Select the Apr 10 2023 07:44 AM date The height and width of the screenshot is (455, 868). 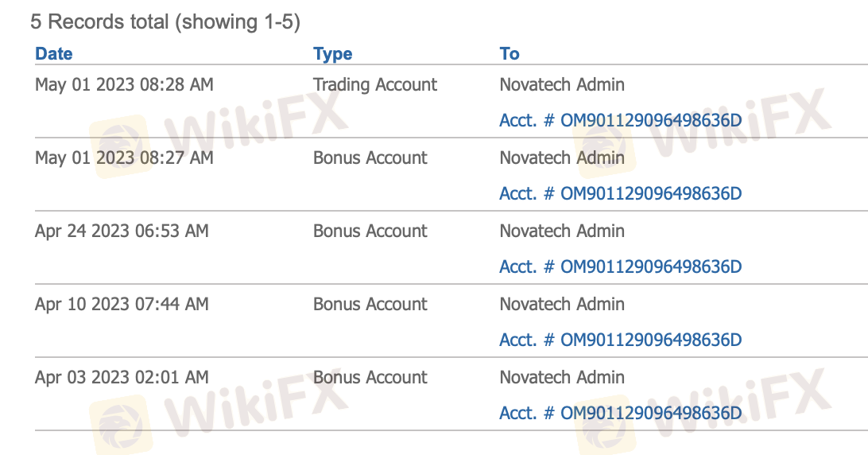click(x=122, y=304)
